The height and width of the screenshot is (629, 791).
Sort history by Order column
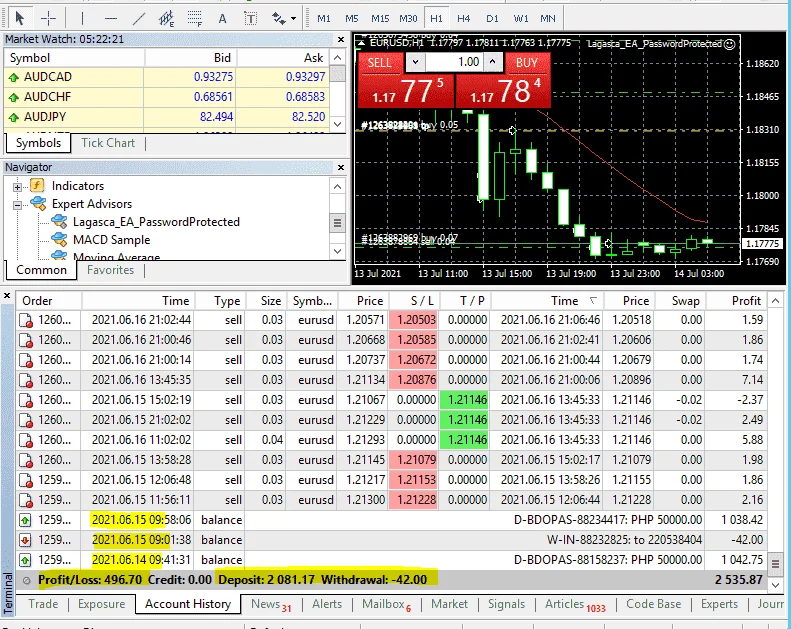click(x=49, y=301)
